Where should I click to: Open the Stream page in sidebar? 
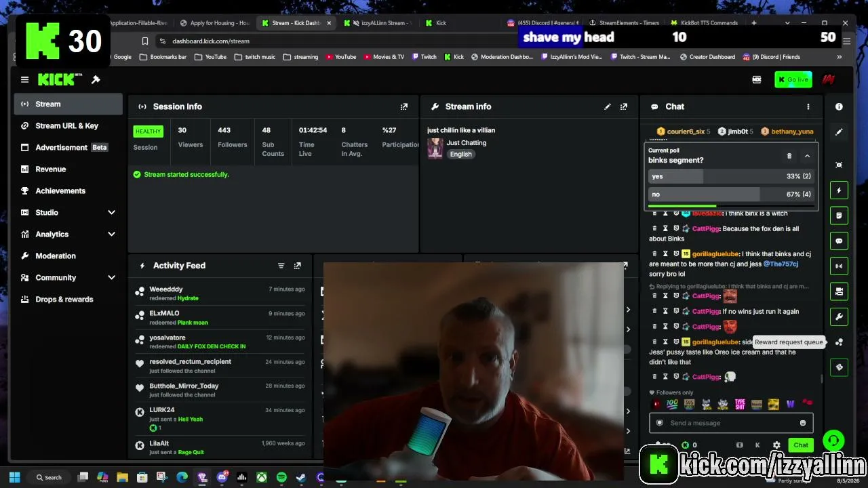[68, 104]
